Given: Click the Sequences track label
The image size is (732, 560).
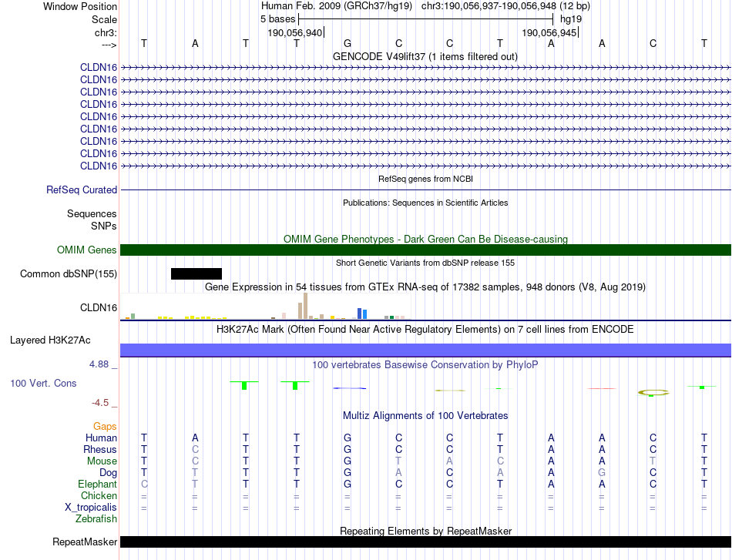Looking at the screenshot, I should click(x=92, y=213).
